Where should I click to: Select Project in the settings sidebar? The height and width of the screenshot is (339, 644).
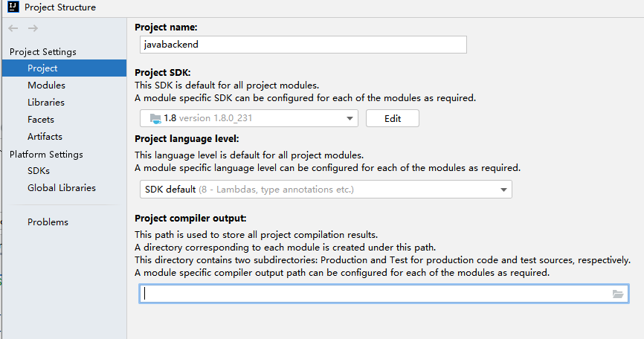tap(42, 68)
